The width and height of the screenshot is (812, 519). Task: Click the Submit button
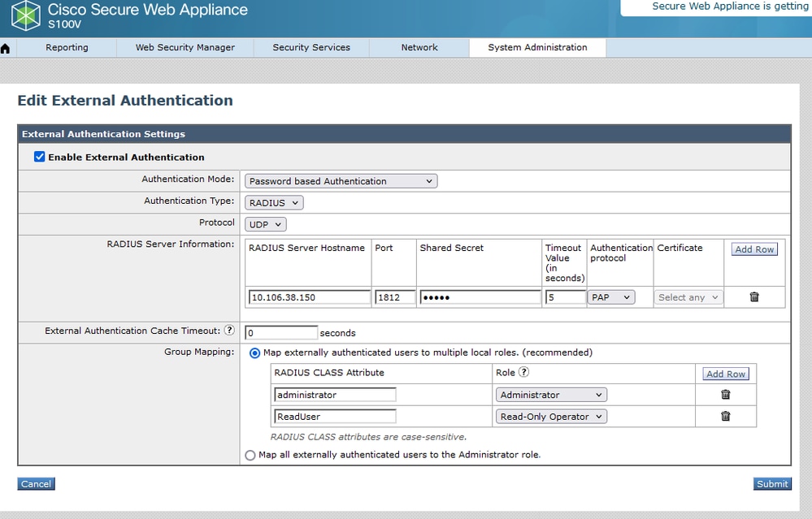772,484
